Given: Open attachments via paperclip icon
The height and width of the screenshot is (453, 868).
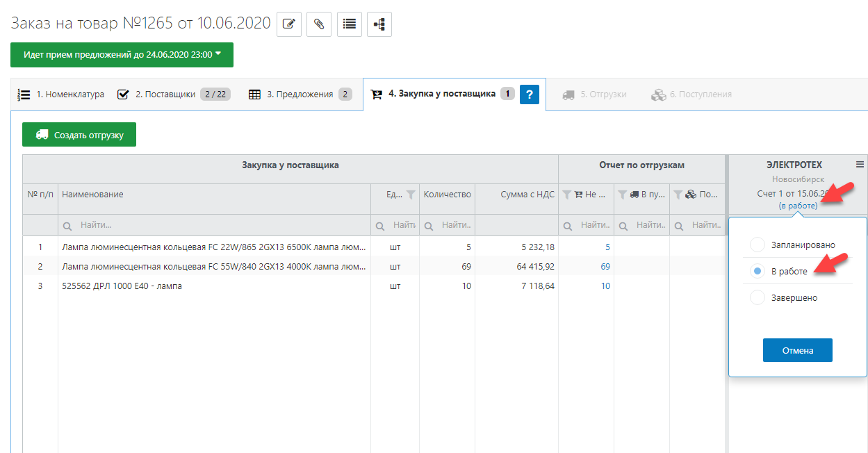Looking at the screenshot, I should 319,24.
